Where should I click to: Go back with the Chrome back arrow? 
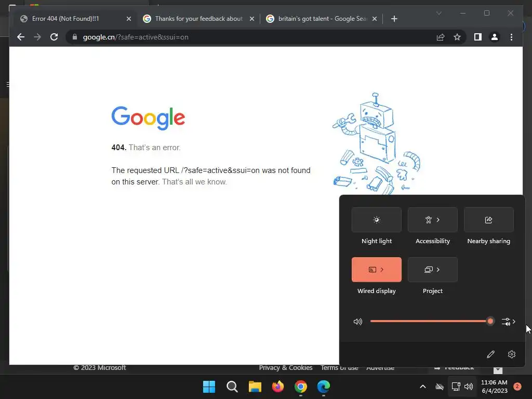(x=21, y=37)
